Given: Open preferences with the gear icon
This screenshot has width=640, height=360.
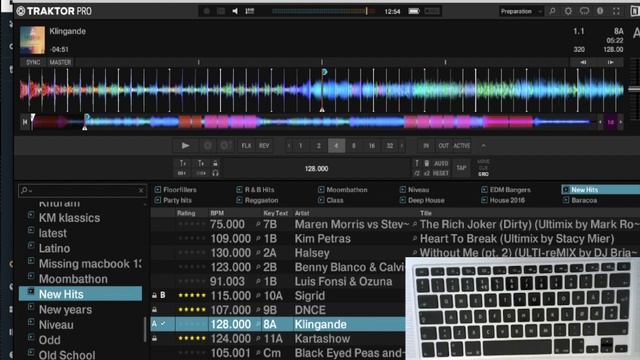Looking at the screenshot, I should [568, 11].
